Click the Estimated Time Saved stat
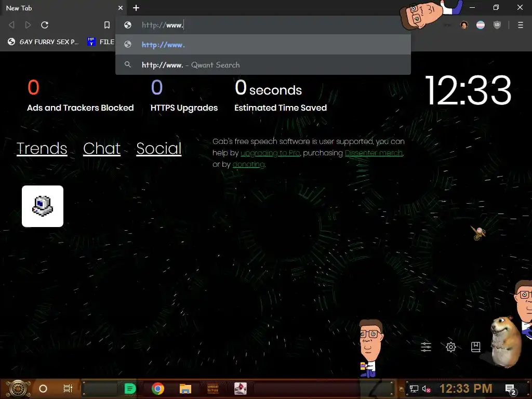The width and height of the screenshot is (532, 399). tap(280, 95)
